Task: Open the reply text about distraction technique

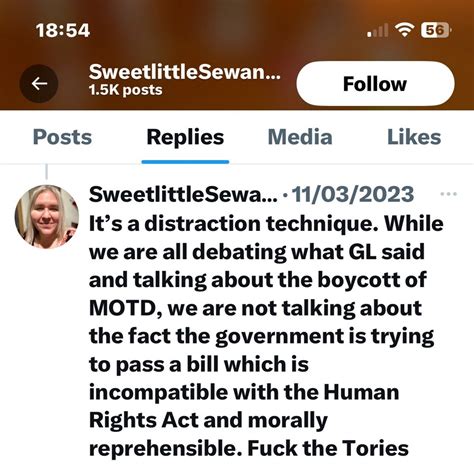Action: click(x=266, y=336)
